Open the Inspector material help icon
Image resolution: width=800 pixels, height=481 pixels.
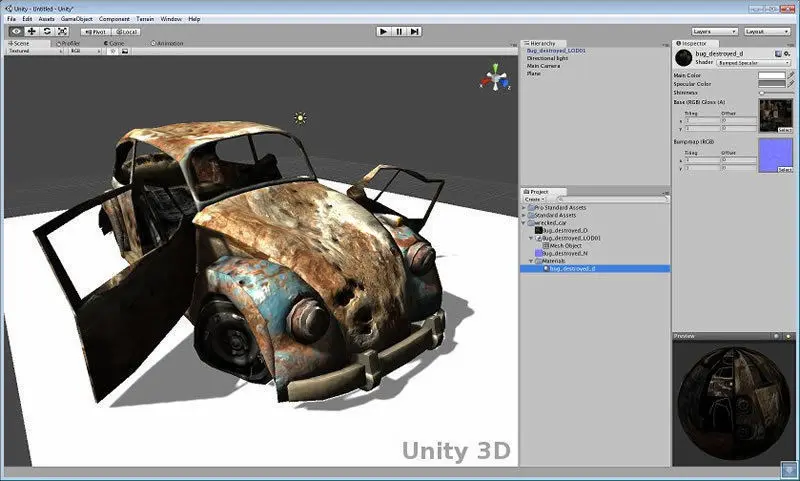tap(778, 54)
